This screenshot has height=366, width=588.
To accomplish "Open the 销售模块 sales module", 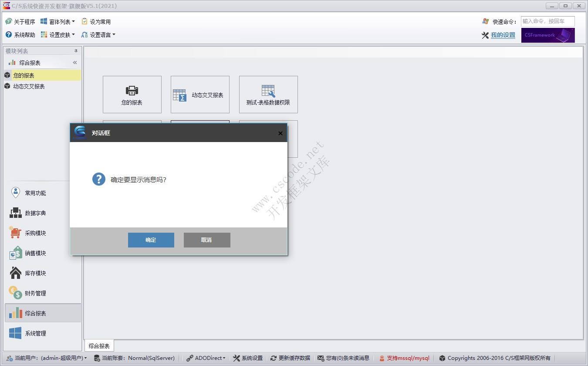I will pos(35,253).
